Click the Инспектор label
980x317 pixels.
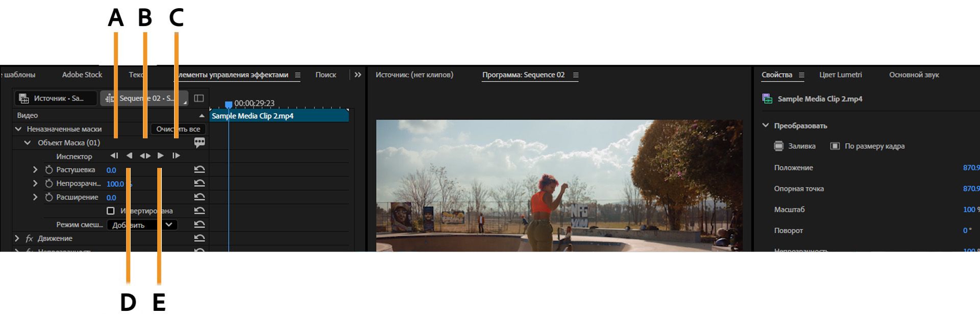(74, 156)
